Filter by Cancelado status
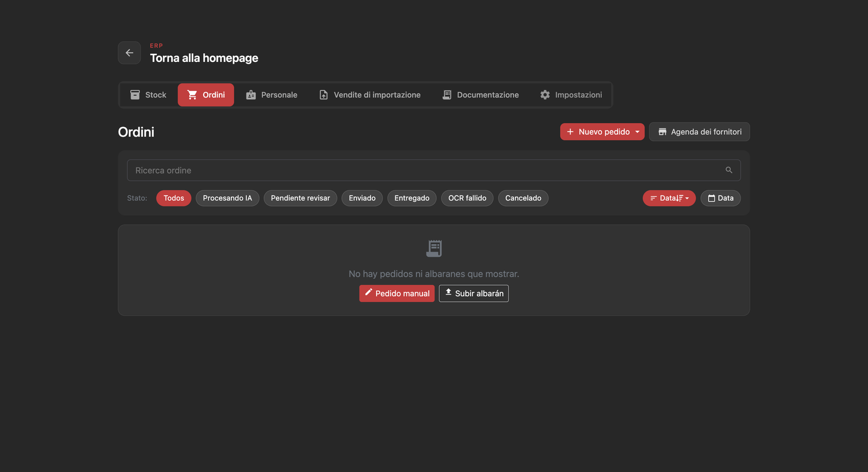This screenshot has width=868, height=472. (x=523, y=198)
